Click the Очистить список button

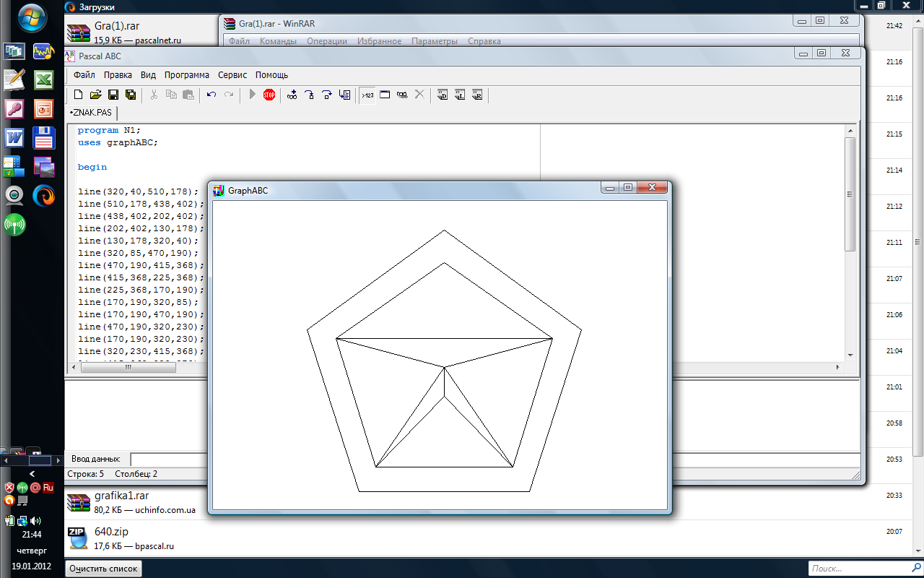point(103,569)
